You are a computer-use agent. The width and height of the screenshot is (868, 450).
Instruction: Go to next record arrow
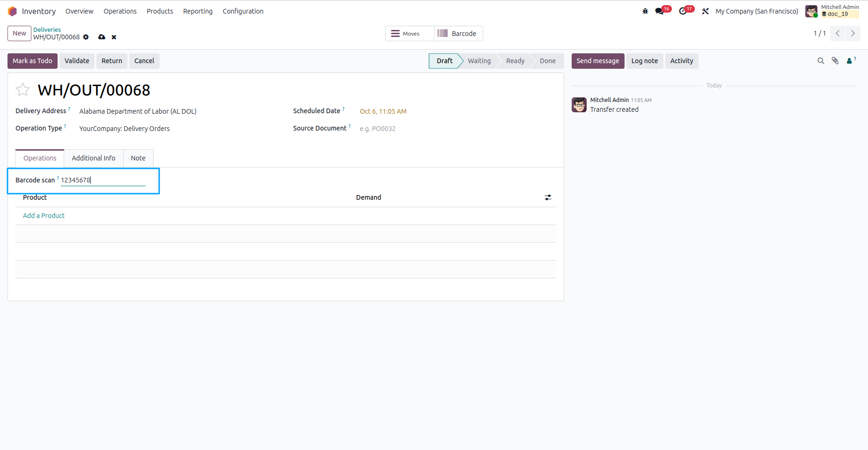pyautogui.click(x=853, y=33)
